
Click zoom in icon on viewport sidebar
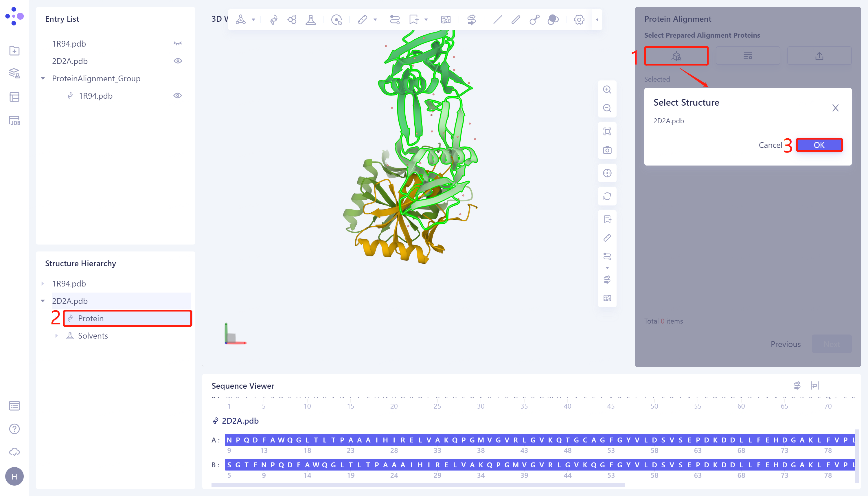coord(607,89)
